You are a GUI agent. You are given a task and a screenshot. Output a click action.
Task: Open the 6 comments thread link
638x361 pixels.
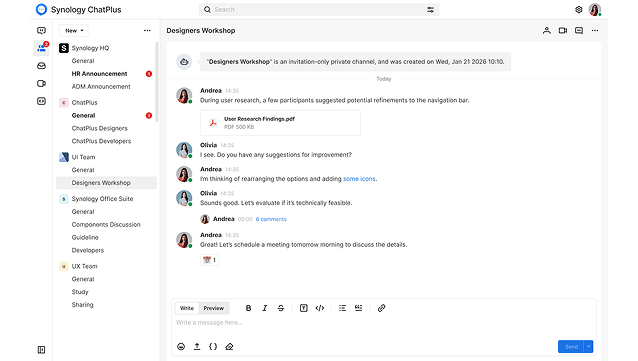click(x=271, y=219)
